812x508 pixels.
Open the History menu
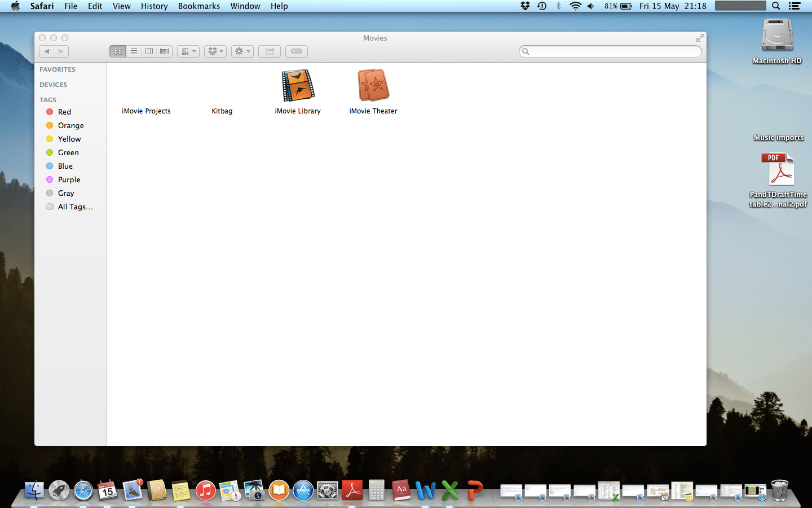154,6
